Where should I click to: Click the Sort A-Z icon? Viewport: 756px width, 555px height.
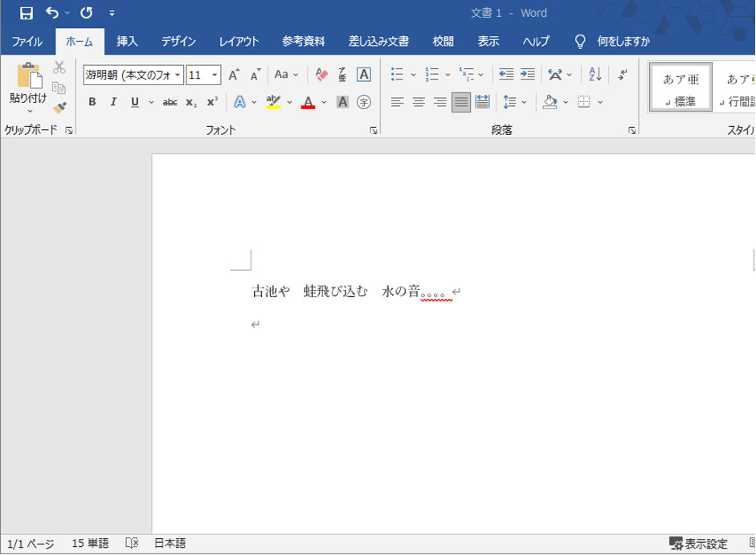[x=595, y=75]
